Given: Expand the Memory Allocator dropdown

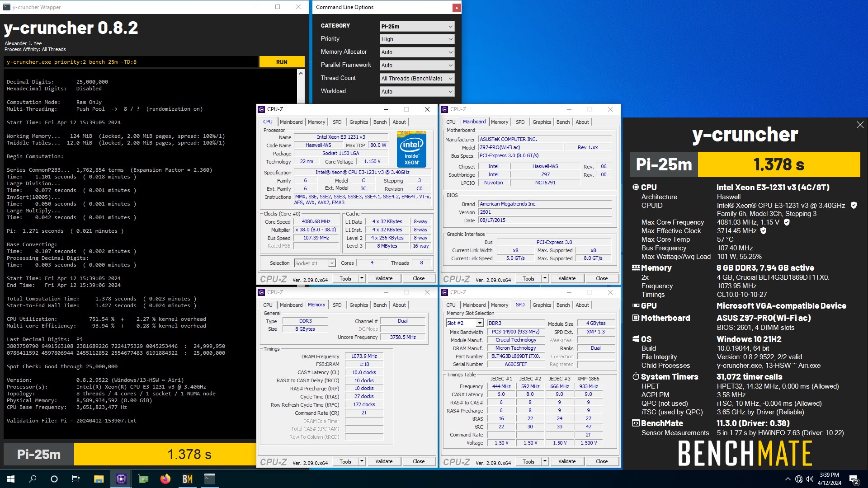Looking at the screenshot, I should 417,52.
